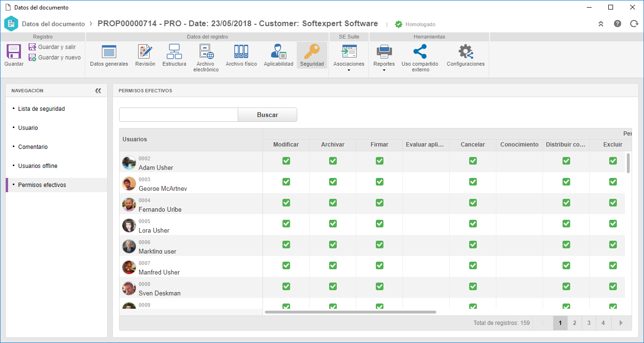Open the Configuraciones gears icon
Screen dimensions: 644x343
(465, 51)
